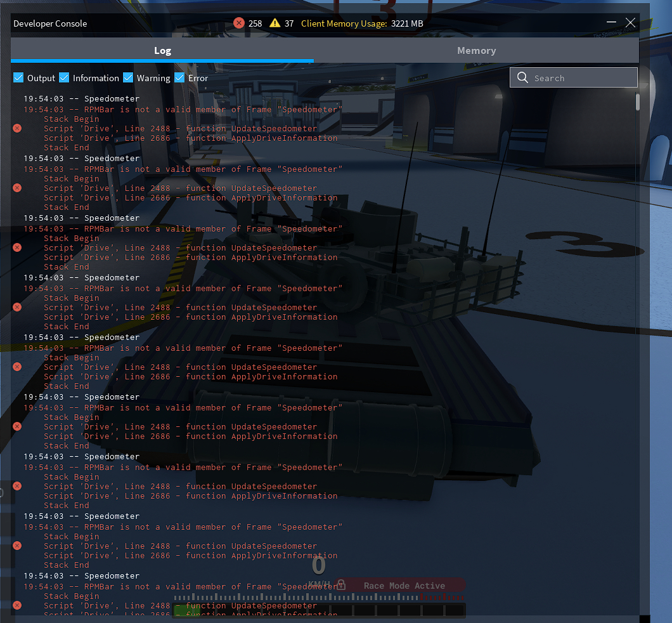Disable the Warning filter checkbox
The image size is (672, 623).
point(128,78)
